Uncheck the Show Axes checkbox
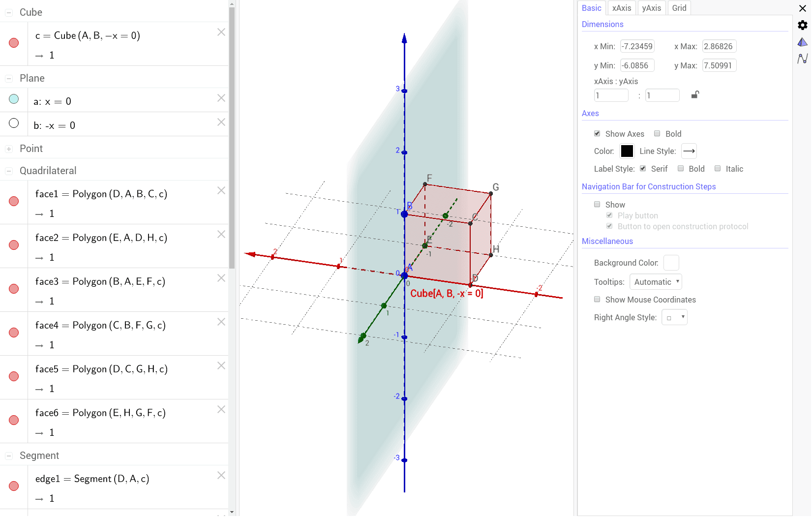 tap(597, 133)
